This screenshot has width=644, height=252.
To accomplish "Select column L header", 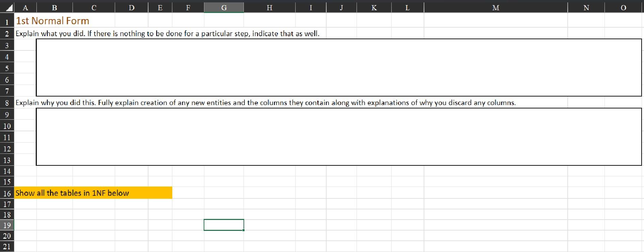I will (407, 8).
